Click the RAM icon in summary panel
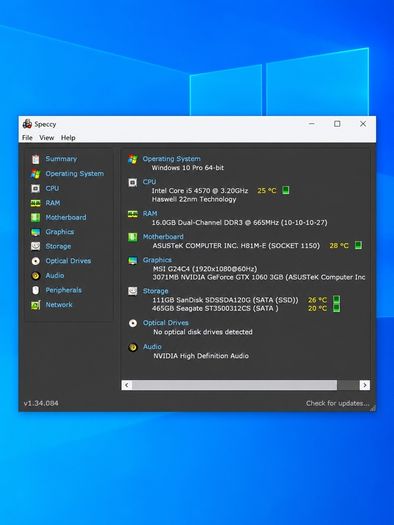Viewport: 394px width, 525px height. [x=133, y=214]
